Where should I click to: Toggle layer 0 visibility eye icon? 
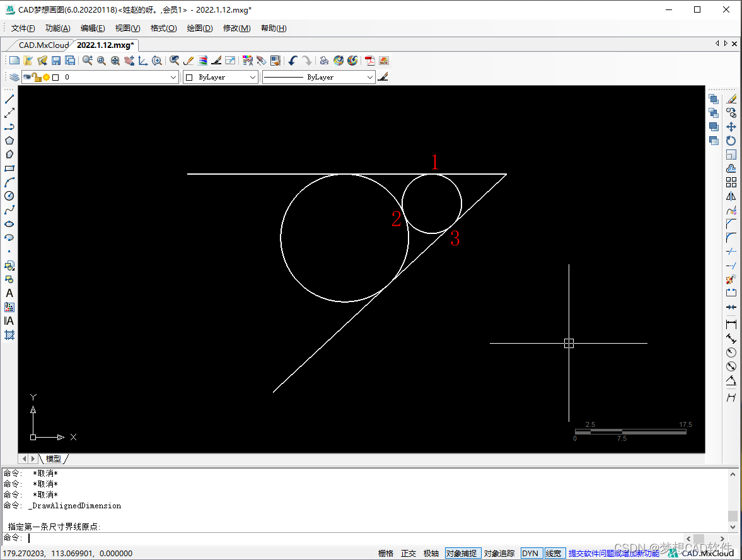click(x=27, y=77)
